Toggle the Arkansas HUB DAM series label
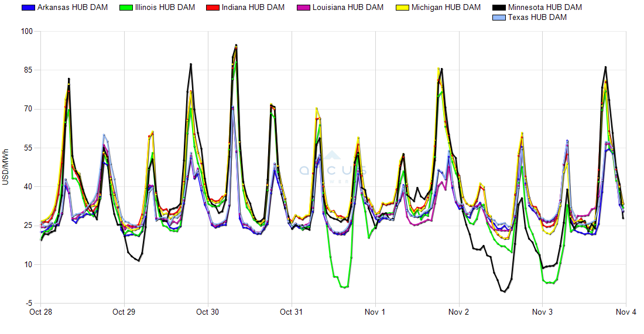644x334 pixels. click(72, 8)
